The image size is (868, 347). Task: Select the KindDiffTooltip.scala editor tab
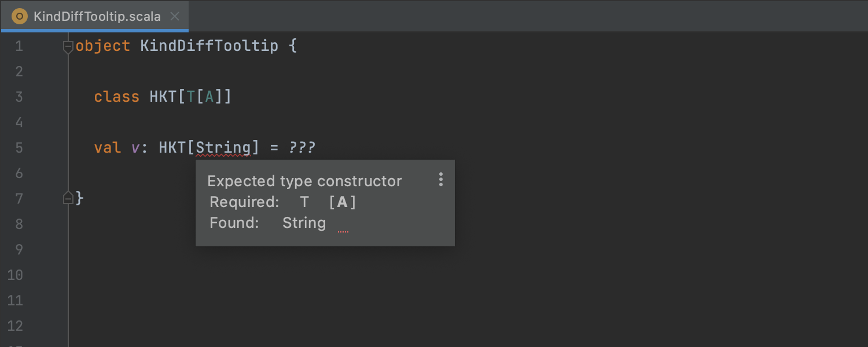[x=94, y=16]
